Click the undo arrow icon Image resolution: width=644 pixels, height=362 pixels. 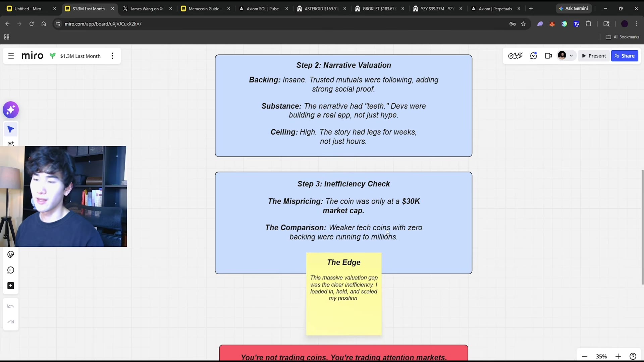click(x=11, y=306)
